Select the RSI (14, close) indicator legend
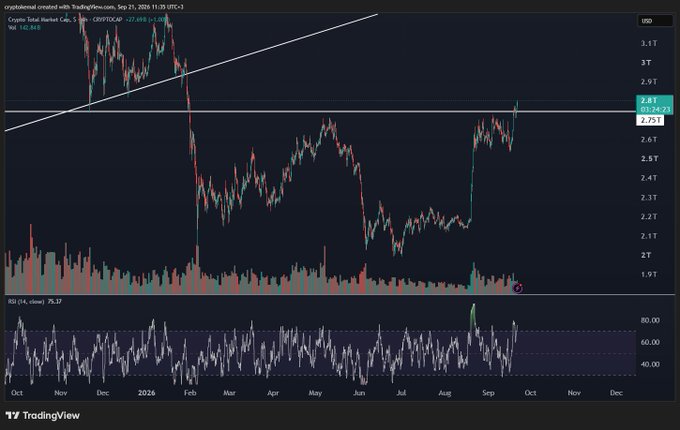 coord(35,301)
